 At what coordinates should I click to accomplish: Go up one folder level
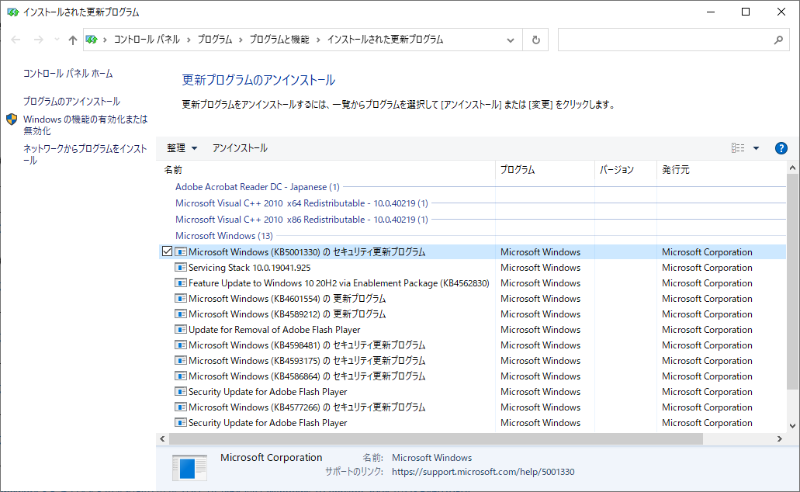72,40
